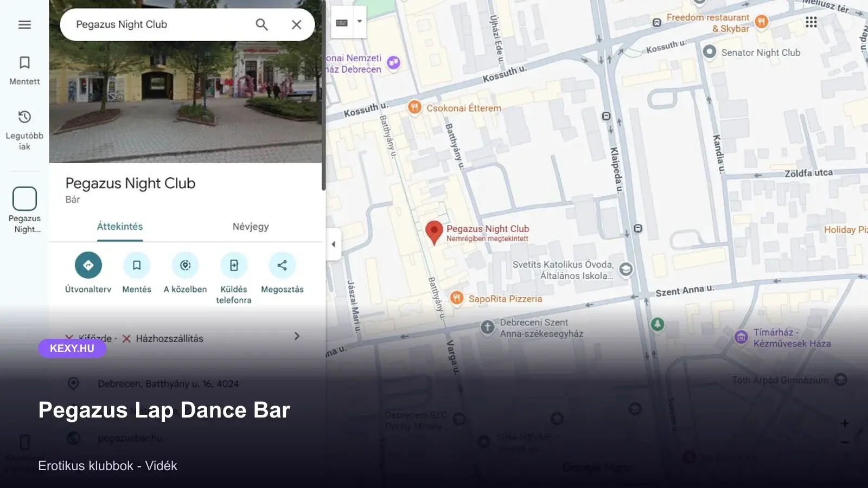The height and width of the screenshot is (488, 868).
Task: Click the search magnifier icon
Action: pos(261,24)
